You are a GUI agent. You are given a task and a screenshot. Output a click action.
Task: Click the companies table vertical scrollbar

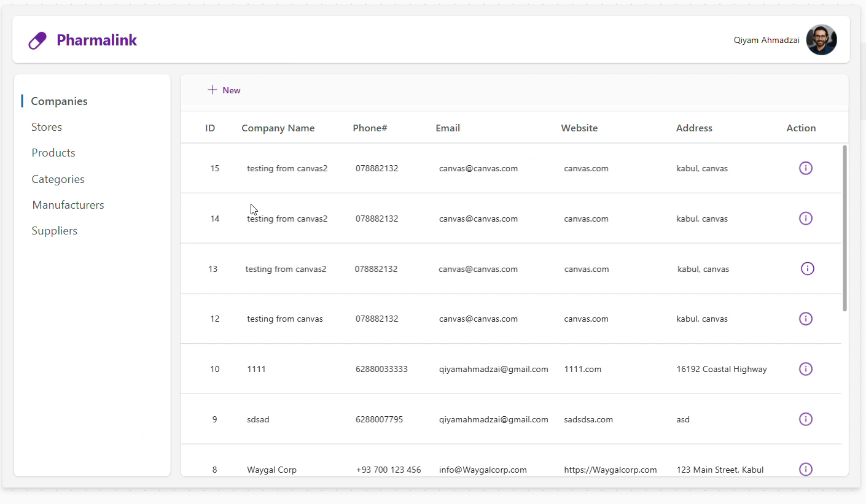(845, 228)
